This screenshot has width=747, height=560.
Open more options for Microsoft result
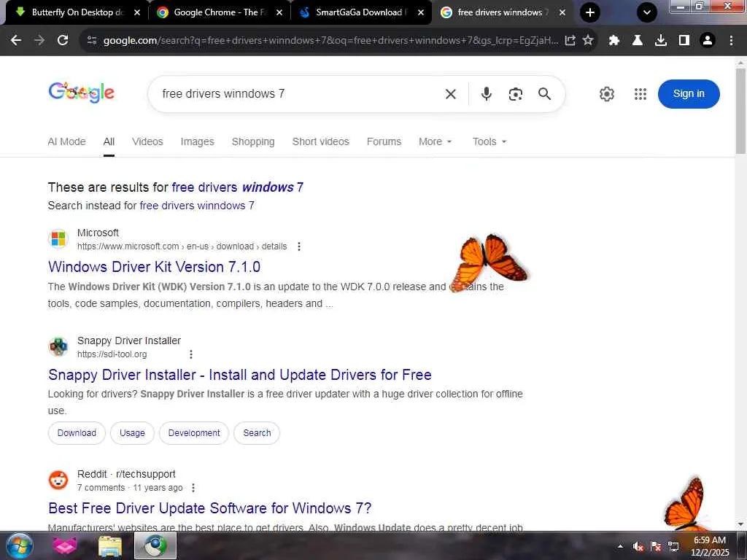click(298, 246)
